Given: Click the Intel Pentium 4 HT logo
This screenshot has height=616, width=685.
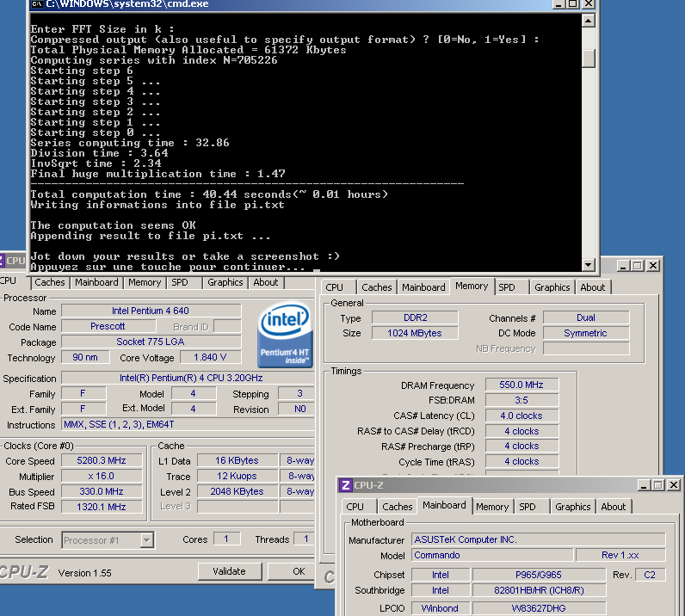Looking at the screenshot, I should click(x=285, y=335).
